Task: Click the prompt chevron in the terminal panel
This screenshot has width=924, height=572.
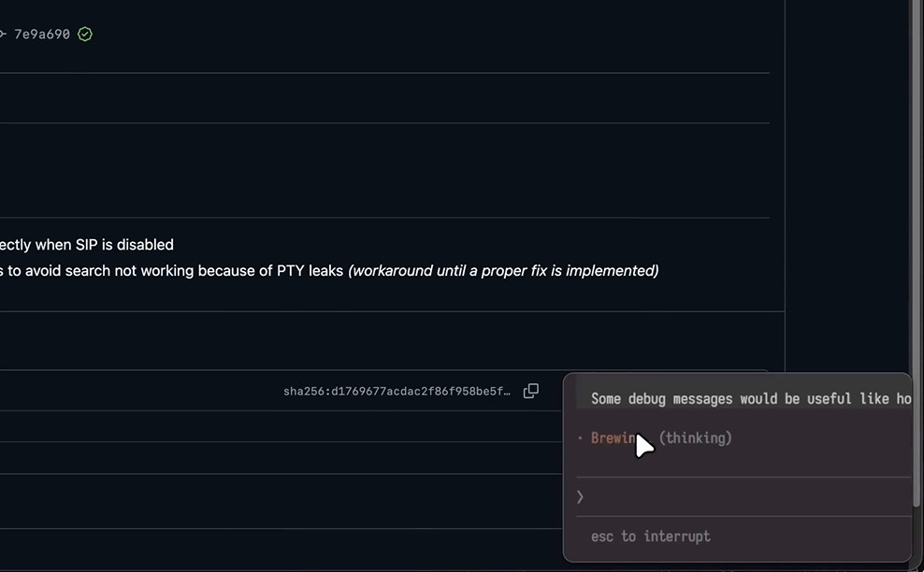Action: point(580,496)
